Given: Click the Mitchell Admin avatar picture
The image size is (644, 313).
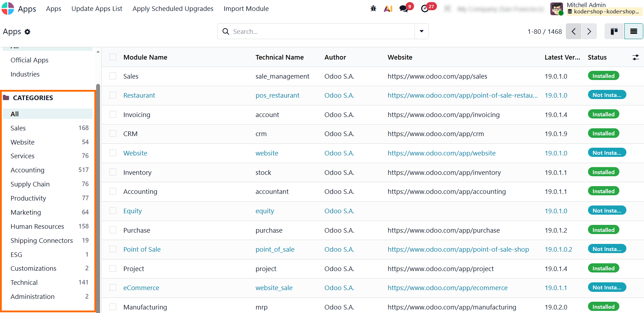Looking at the screenshot, I should 557,9.
